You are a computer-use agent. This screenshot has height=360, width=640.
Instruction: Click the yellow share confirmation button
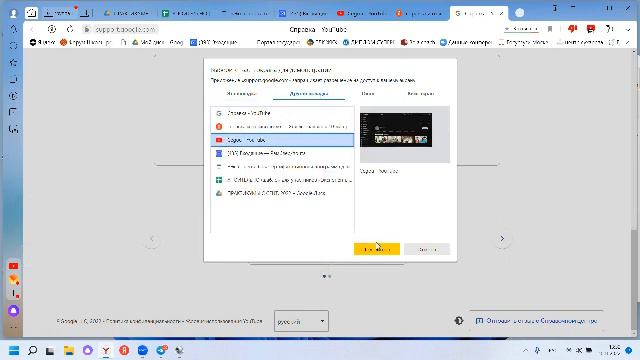coord(376,249)
